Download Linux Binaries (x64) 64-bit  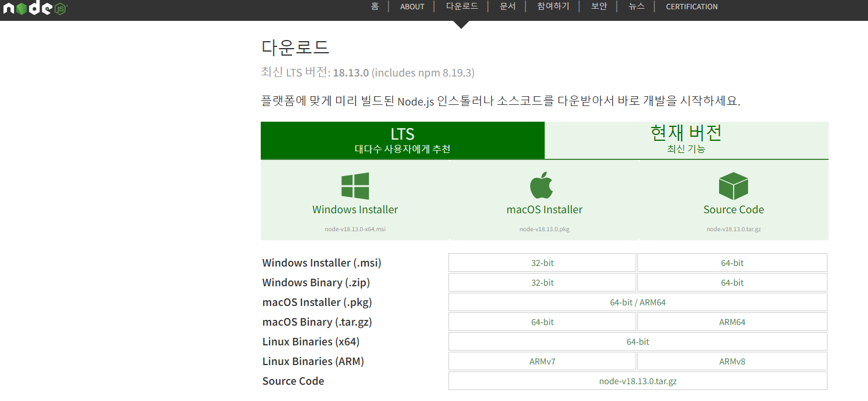(x=638, y=341)
